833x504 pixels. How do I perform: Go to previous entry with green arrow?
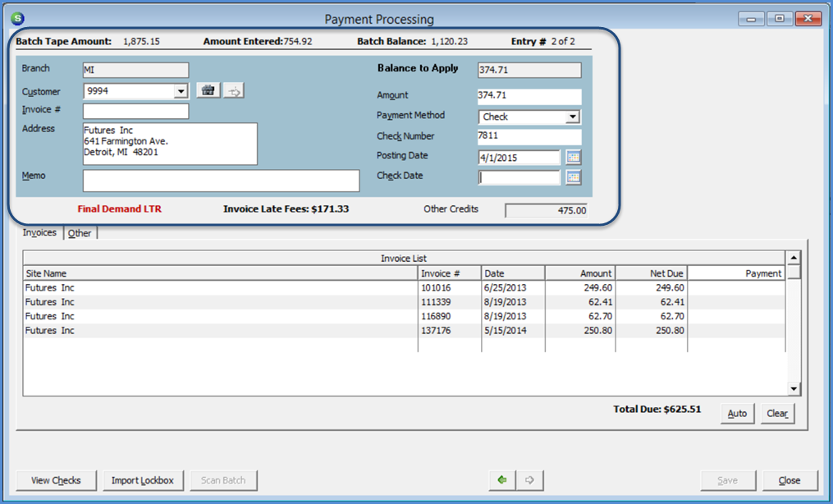[501, 480]
